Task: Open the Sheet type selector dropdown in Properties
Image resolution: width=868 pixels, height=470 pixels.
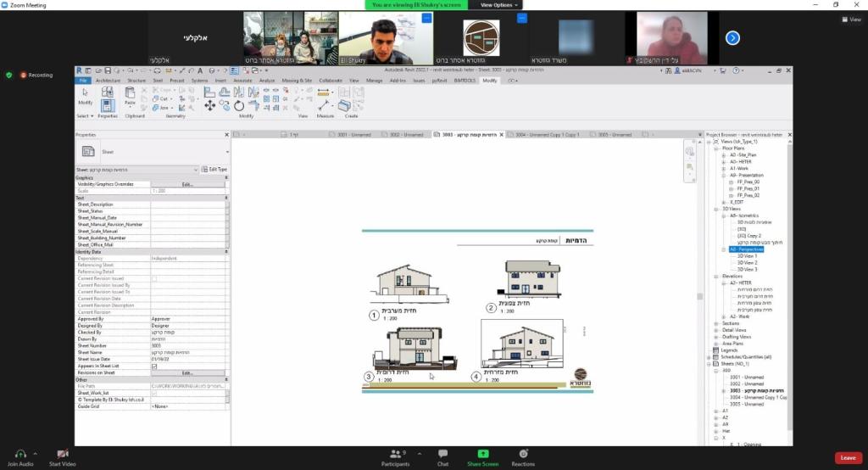Action: tap(227, 152)
